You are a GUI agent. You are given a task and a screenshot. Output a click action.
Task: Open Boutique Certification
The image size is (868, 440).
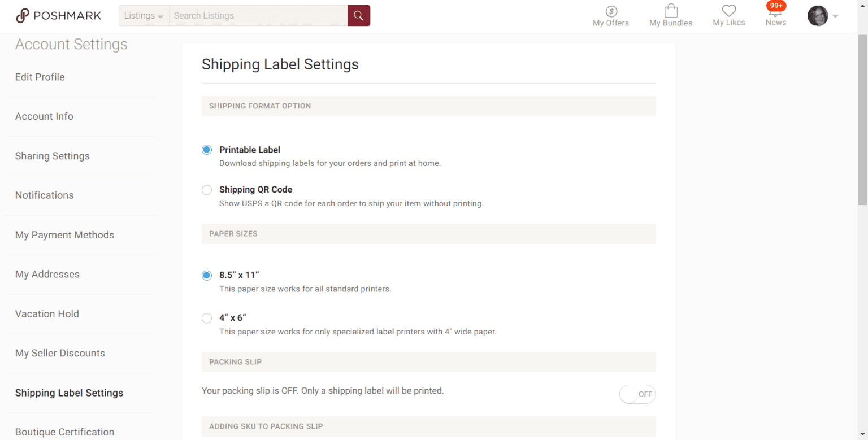64,432
